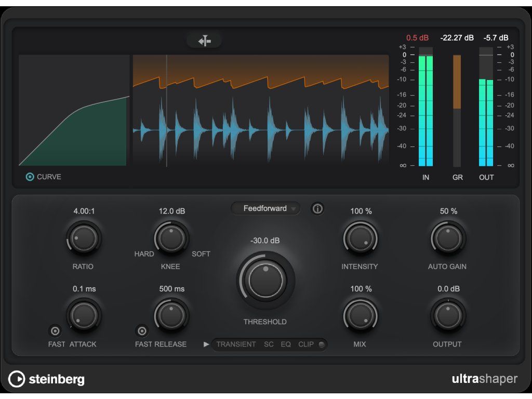The image size is (532, 399).
Task: Click the RATIO knob
Action: click(x=84, y=238)
